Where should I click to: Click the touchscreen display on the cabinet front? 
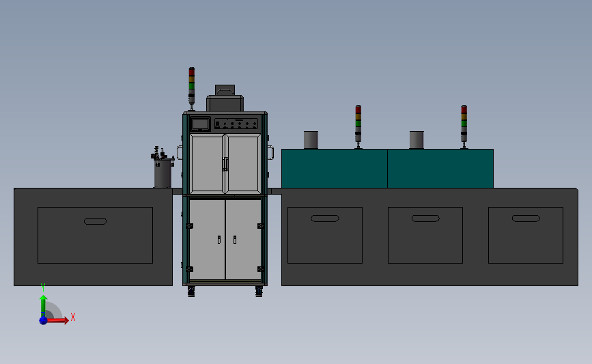[200, 124]
